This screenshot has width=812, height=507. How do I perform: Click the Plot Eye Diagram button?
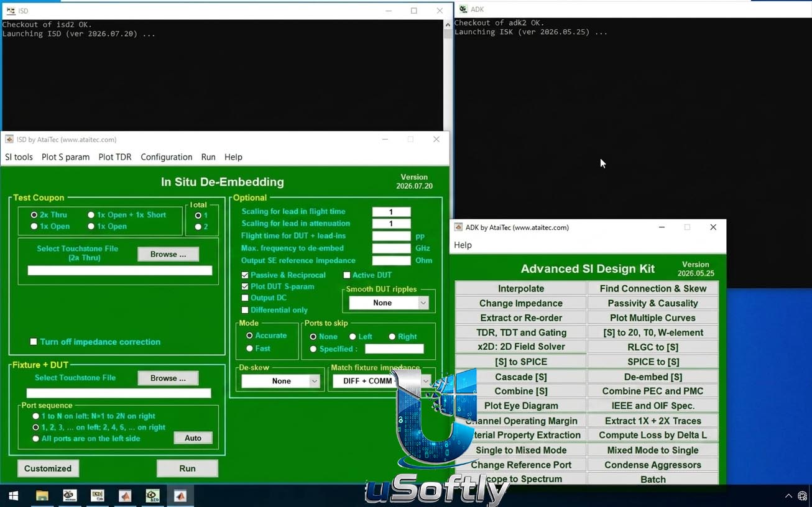[x=521, y=406]
